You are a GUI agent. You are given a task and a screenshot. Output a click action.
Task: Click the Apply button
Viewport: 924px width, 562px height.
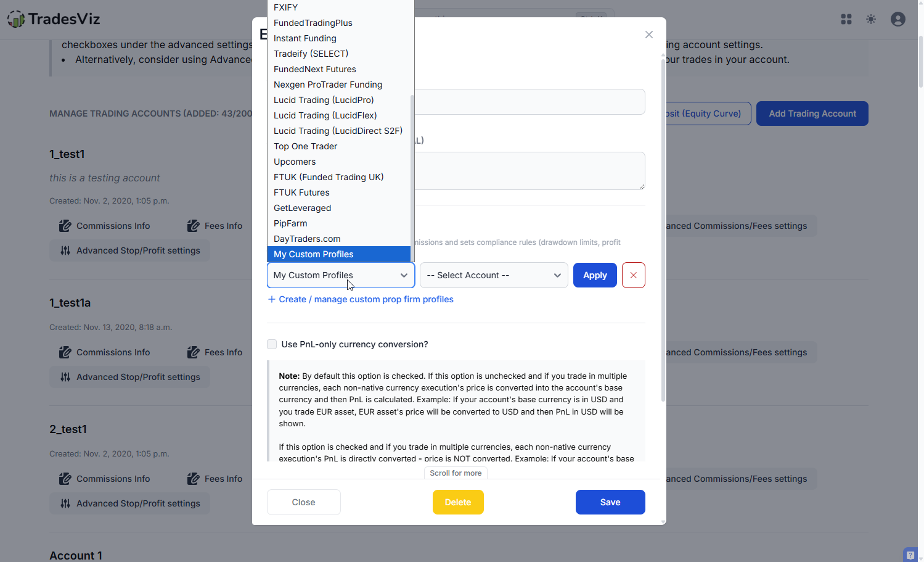pyautogui.click(x=595, y=275)
